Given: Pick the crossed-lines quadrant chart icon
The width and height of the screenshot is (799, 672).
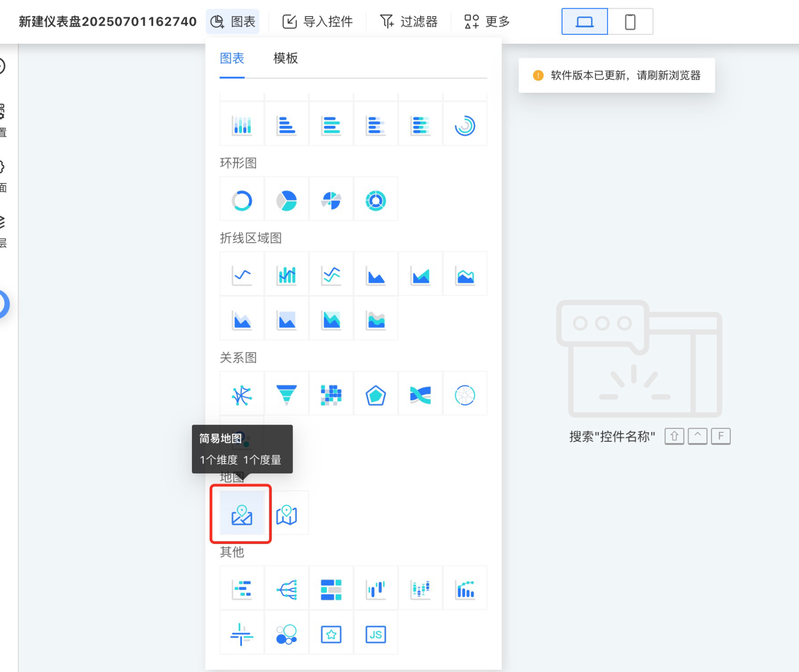Looking at the screenshot, I should tap(242, 634).
